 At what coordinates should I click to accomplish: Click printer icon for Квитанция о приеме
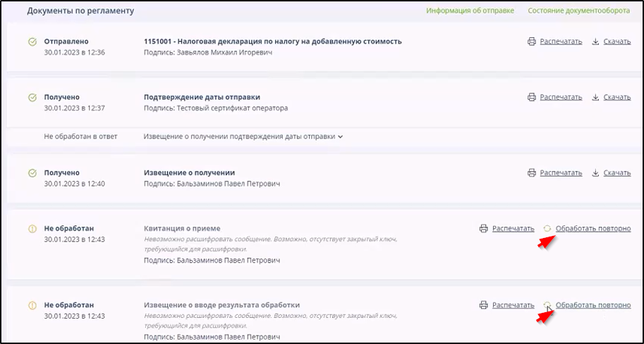click(x=483, y=229)
